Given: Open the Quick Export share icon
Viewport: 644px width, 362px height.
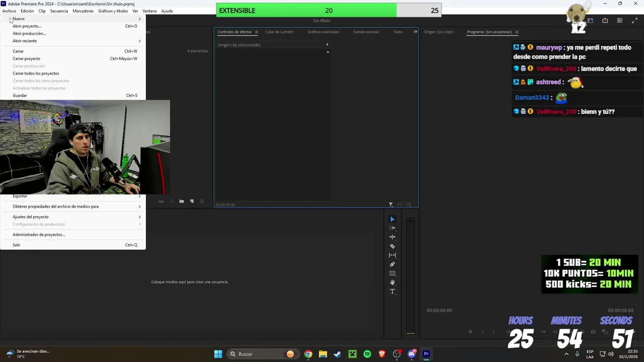Looking at the screenshot, I should [605, 21].
